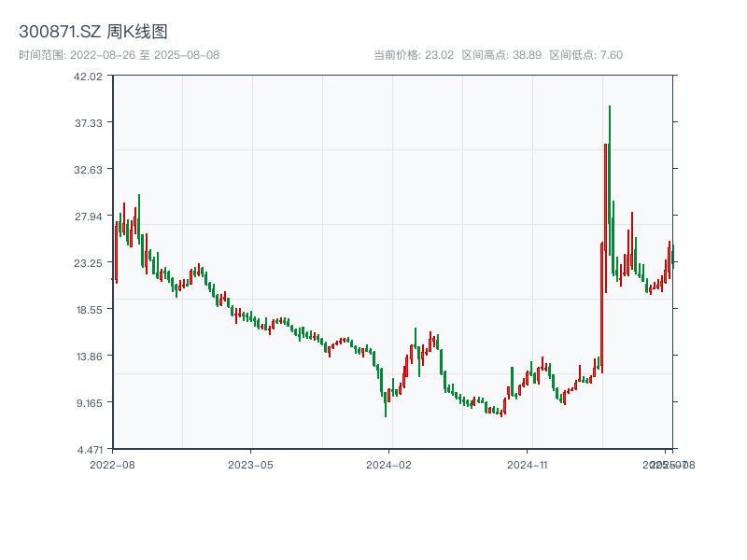
Task: Click the 区间高点: 38.89 label
Action: click(501, 55)
